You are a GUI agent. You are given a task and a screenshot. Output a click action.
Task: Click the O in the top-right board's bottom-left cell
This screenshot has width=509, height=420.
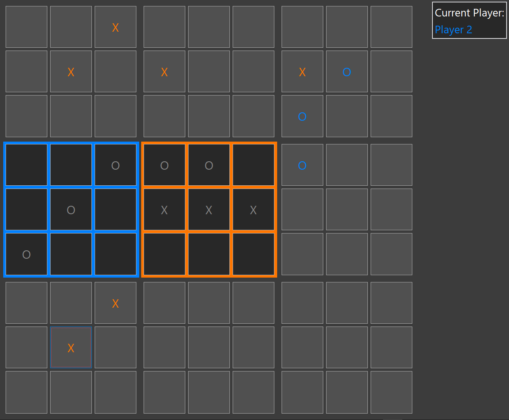[302, 116]
